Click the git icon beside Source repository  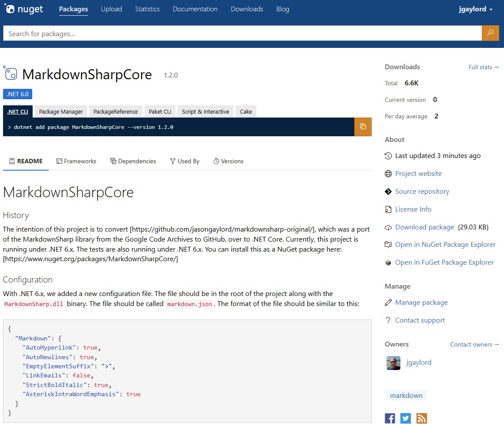[388, 192]
